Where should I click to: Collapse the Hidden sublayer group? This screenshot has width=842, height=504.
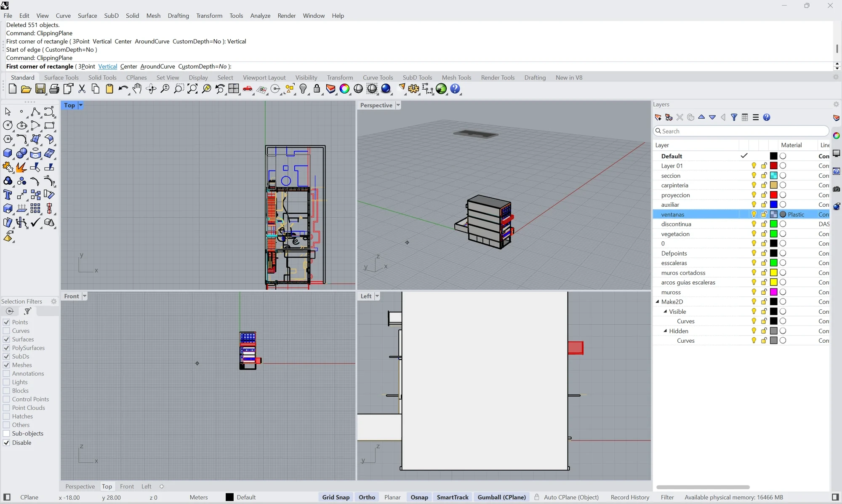[666, 331]
